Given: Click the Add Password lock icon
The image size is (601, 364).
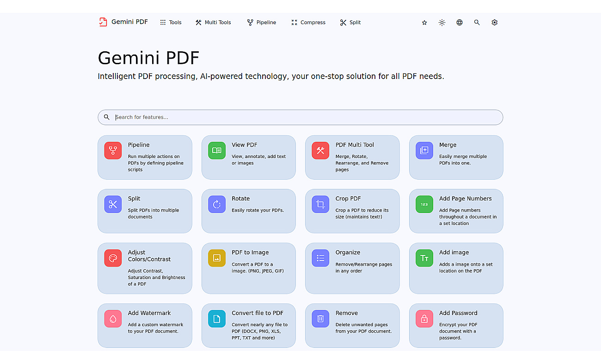Looking at the screenshot, I should click(424, 319).
